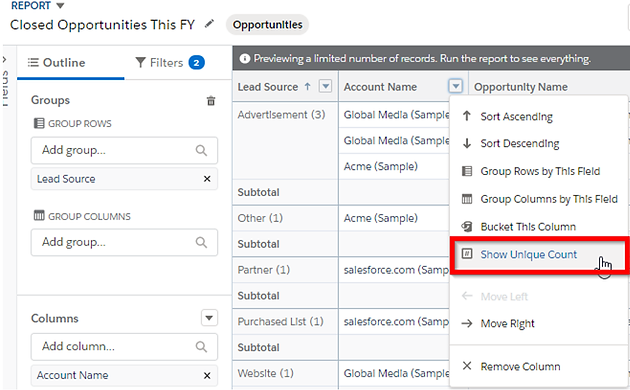Expand the collapsed left side panel chevron

(4, 60)
